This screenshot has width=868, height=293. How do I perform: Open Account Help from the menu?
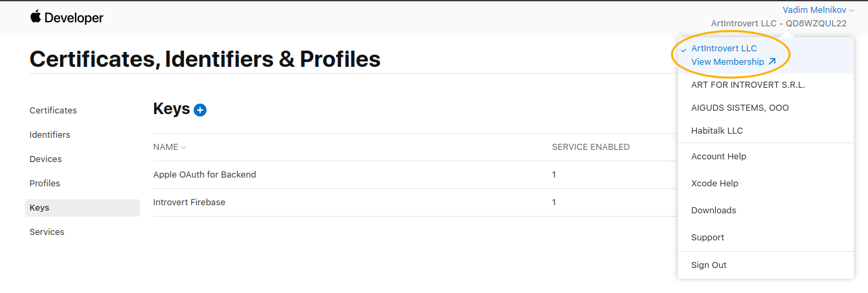(719, 157)
